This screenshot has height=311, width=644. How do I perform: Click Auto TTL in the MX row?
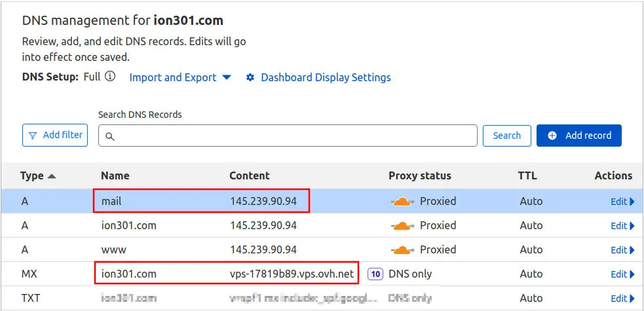click(531, 274)
